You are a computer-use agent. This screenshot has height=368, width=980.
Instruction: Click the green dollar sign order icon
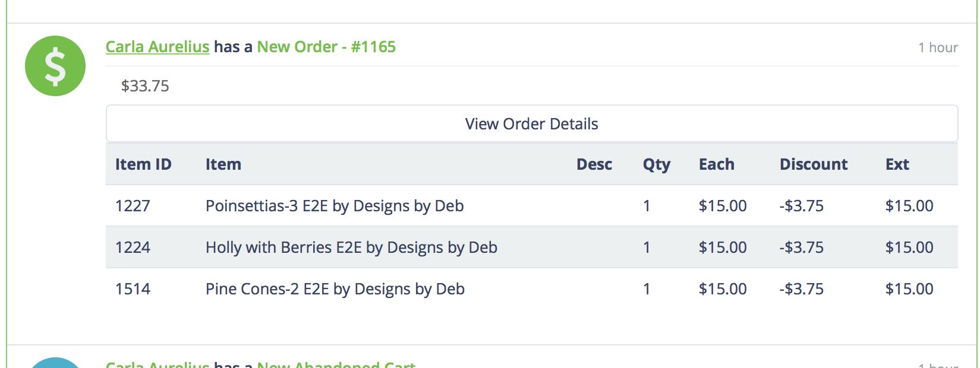click(x=55, y=66)
